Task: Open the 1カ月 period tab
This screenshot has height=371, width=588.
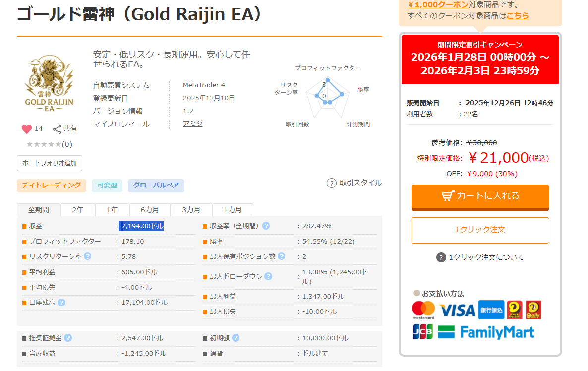Action: [x=233, y=210]
